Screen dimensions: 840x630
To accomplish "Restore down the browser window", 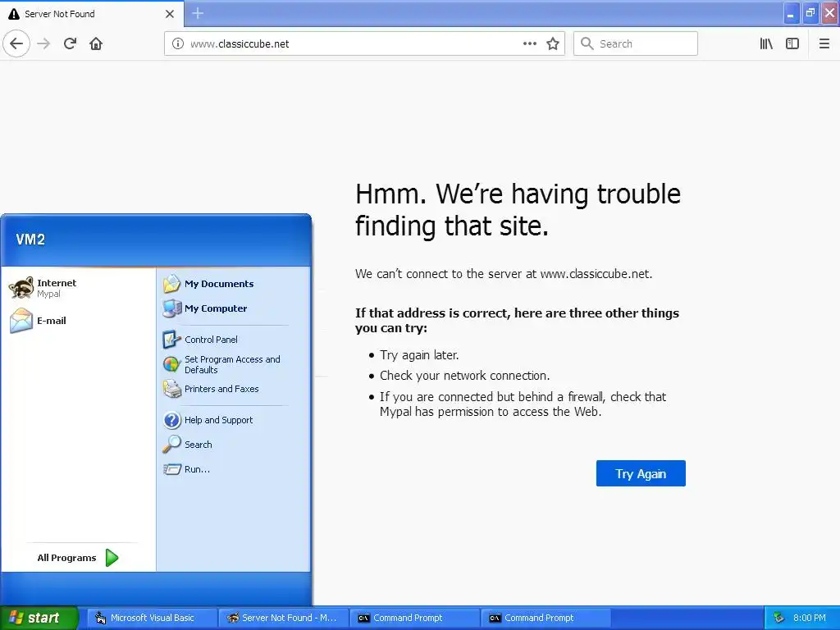I will click(810, 13).
